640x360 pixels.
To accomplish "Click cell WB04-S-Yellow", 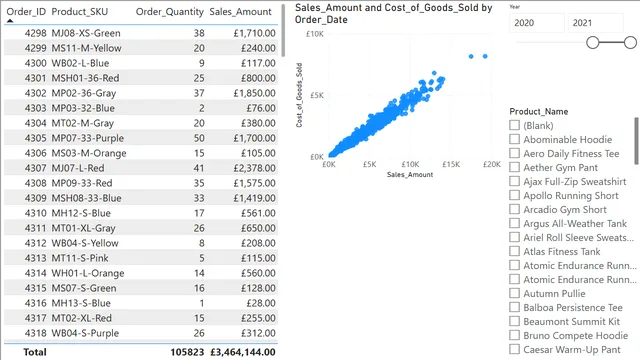I will pyautogui.click(x=84, y=243).
